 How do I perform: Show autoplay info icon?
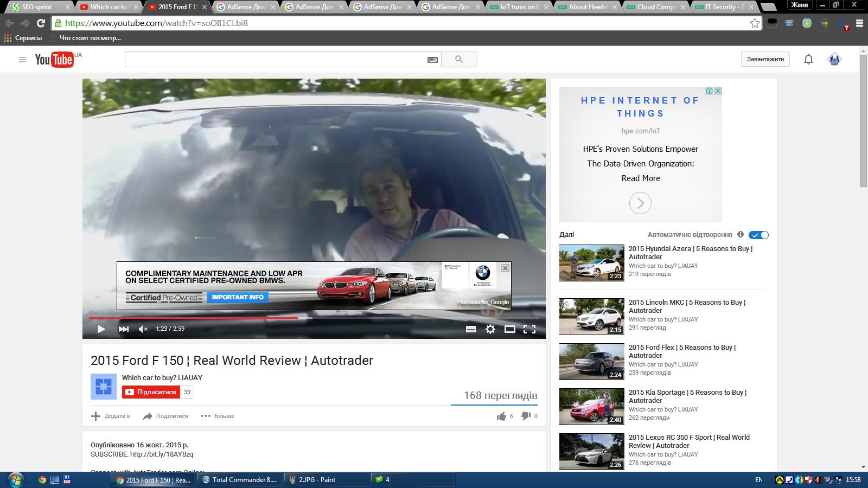[741, 234]
